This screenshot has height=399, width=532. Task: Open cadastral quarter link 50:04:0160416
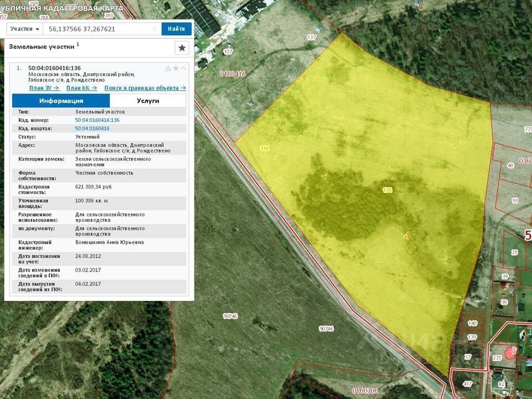pyautogui.click(x=93, y=128)
